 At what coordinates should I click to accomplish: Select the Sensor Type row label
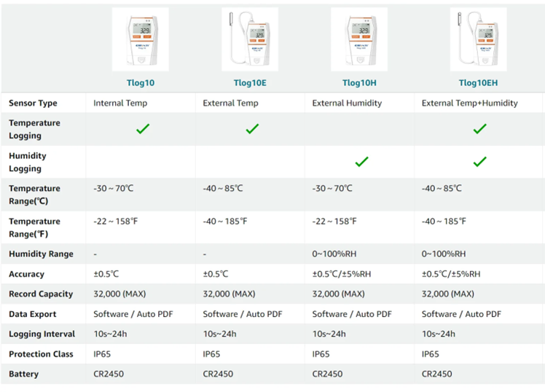point(33,103)
